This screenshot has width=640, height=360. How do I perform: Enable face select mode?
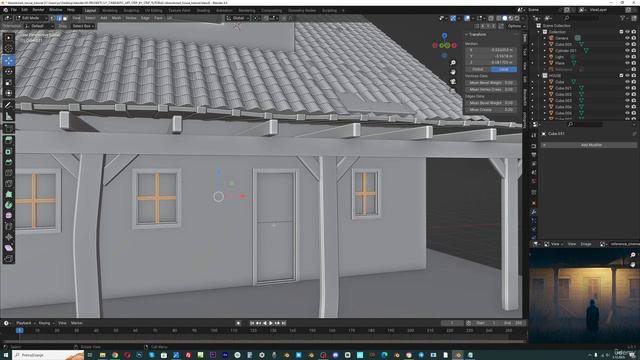65,18
